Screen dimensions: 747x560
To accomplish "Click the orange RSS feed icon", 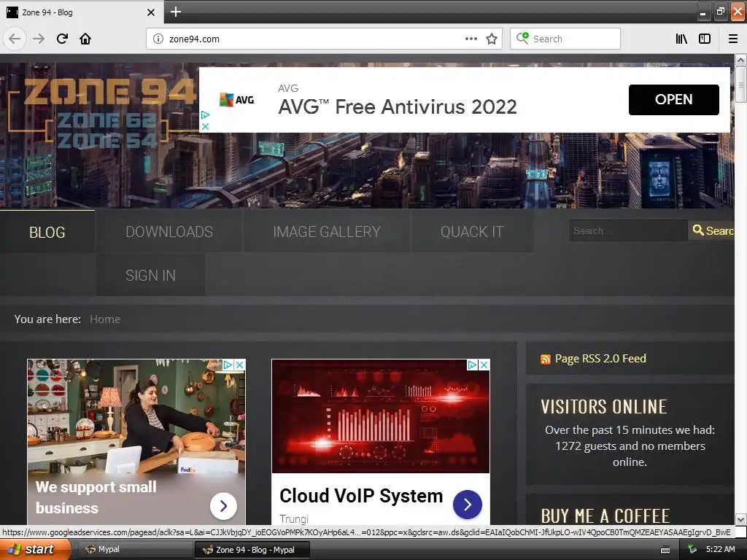I will [546, 359].
